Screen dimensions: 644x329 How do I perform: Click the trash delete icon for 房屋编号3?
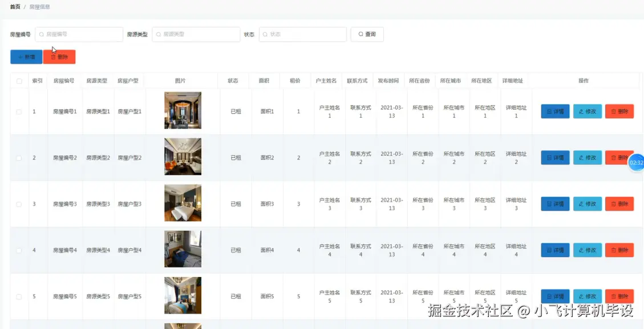(x=614, y=203)
